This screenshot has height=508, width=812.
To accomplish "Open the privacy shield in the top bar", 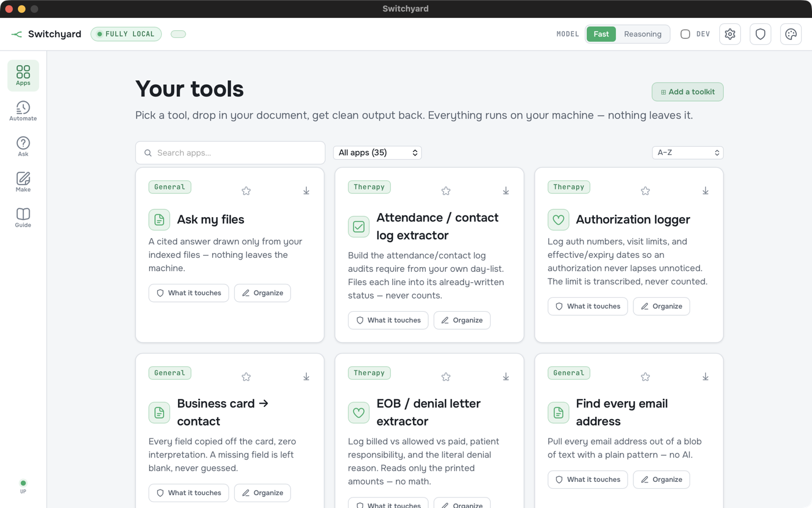I will pos(760,34).
